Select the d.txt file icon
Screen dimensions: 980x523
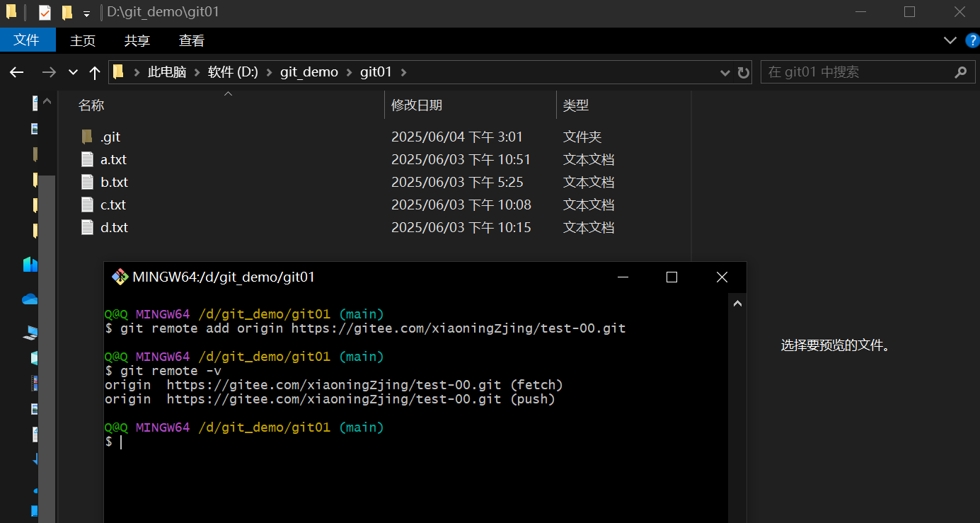pyautogui.click(x=87, y=227)
